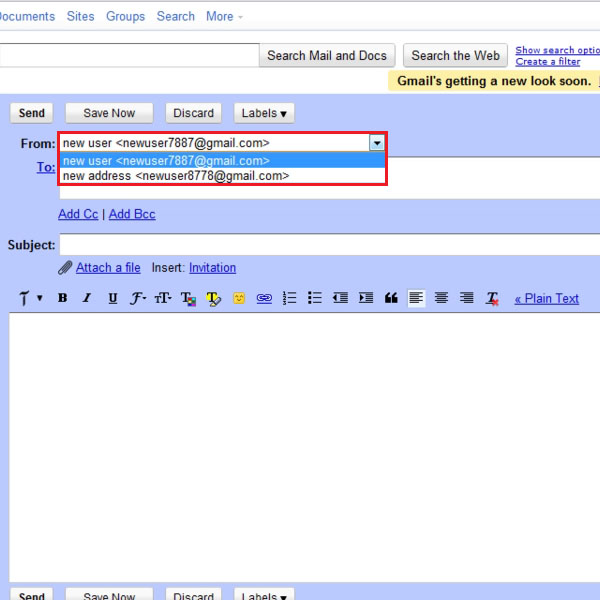The width and height of the screenshot is (600, 600).
Task: Insert a hyperlink using the link icon
Action: 264,298
